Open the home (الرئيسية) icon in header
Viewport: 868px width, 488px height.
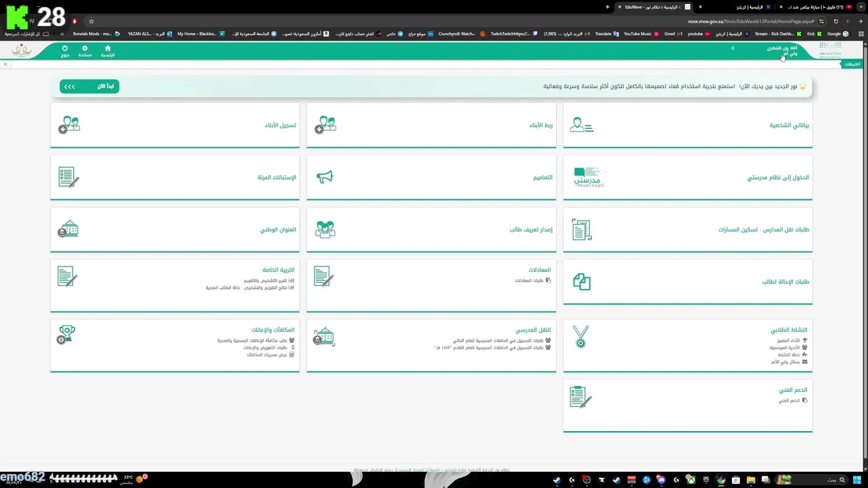click(x=107, y=49)
